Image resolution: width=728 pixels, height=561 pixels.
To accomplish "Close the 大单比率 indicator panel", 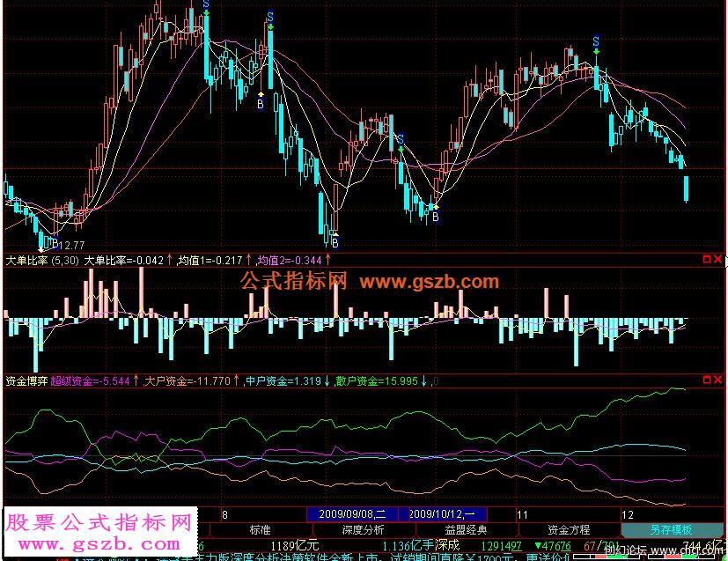I will [718, 260].
